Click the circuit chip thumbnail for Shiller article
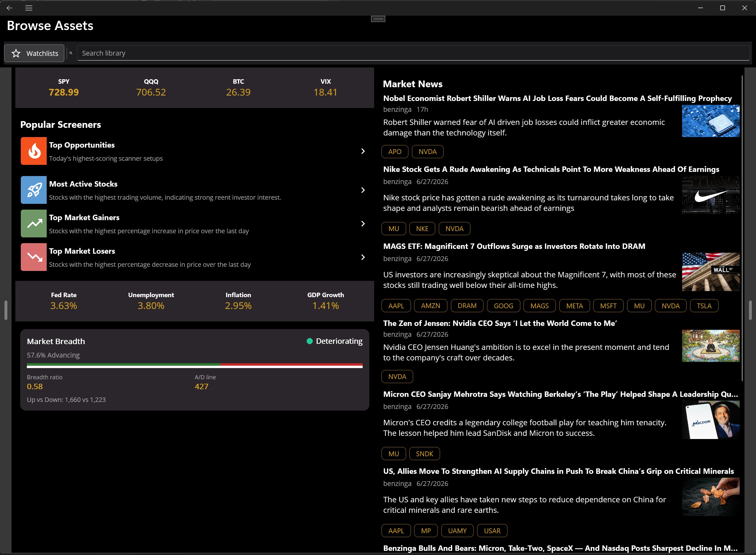The height and width of the screenshot is (555, 756). 711,121
